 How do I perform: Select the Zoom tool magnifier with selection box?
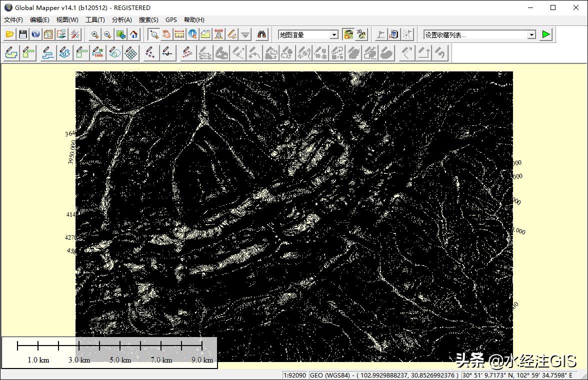click(153, 34)
